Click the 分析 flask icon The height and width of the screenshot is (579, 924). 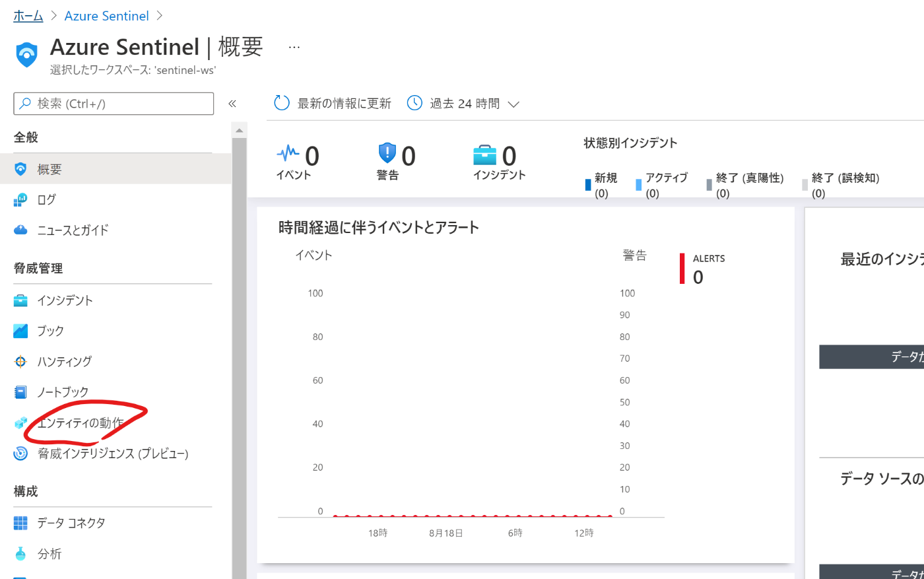[20, 554]
